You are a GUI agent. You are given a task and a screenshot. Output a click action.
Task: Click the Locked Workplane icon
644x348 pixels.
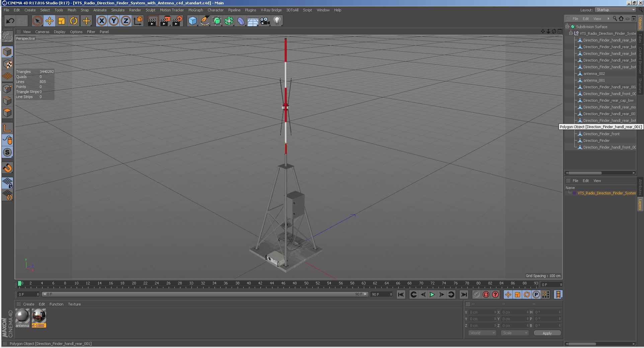click(7, 183)
